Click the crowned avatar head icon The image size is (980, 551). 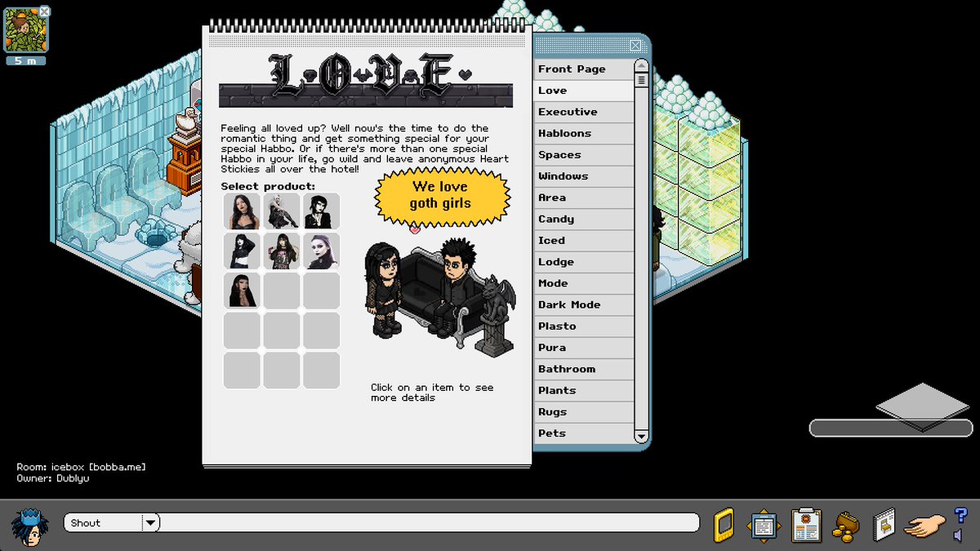[29, 527]
